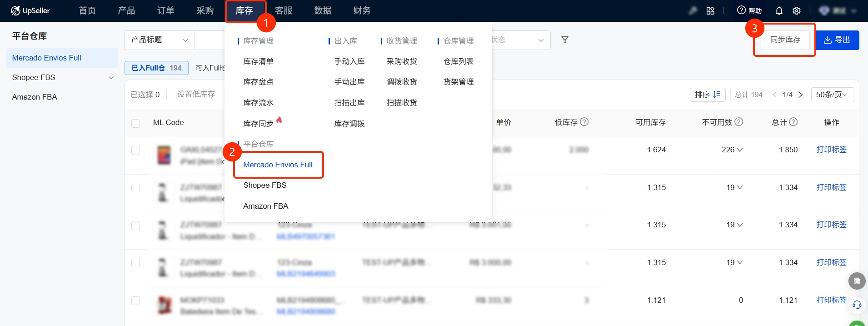The height and width of the screenshot is (326, 868).
Task: Click the product thumbnail in first row
Action: click(x=164, y=155)
